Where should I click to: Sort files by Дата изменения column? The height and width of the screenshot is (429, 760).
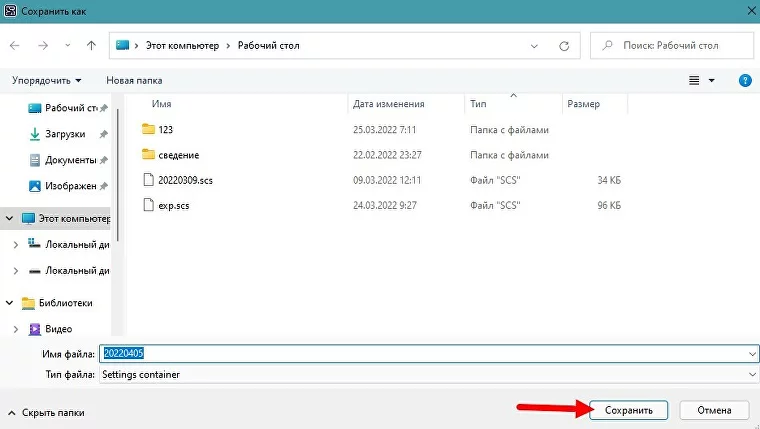click(388, 104)
